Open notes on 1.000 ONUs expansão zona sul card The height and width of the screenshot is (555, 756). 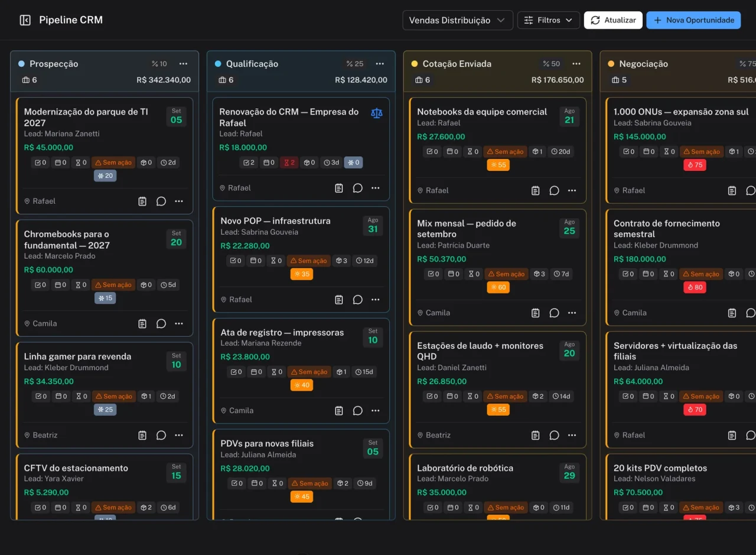click(x=732, y=190)
